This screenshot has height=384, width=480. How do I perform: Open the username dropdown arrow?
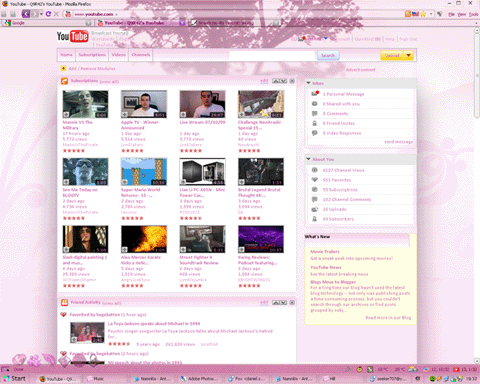(325, 39)
